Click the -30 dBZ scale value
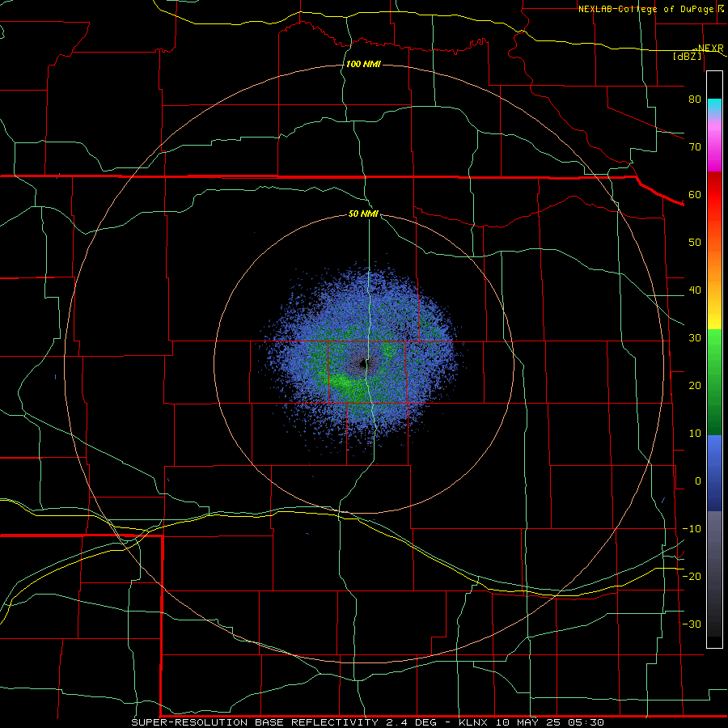 [692, 624]
